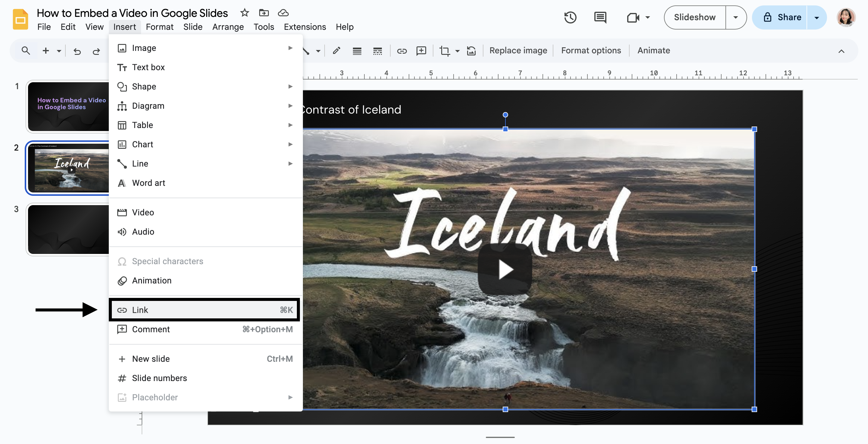
Task: Open the File menu
Action: point(44,27)
